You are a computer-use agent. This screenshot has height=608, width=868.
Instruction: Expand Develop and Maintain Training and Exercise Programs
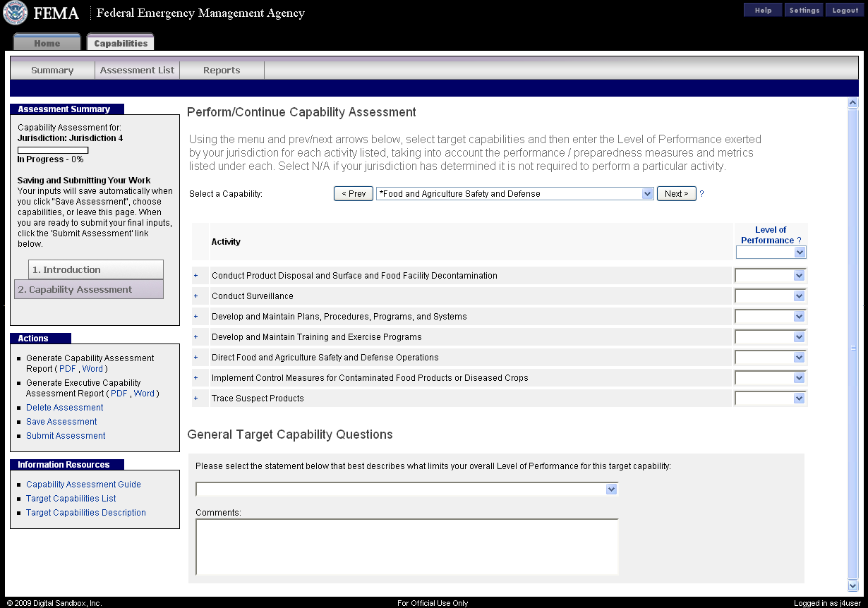pyautogui.click(x=196, y=337)
